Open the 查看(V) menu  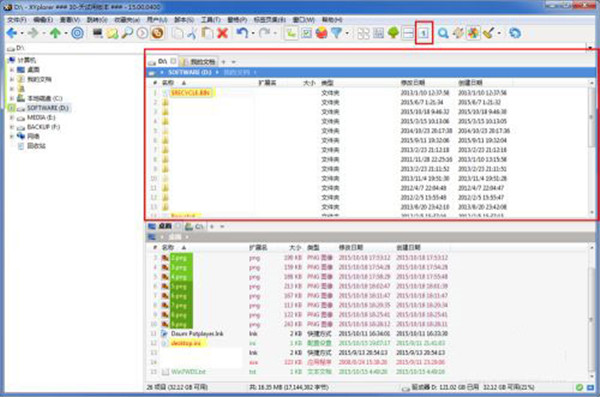click(70, 20)
